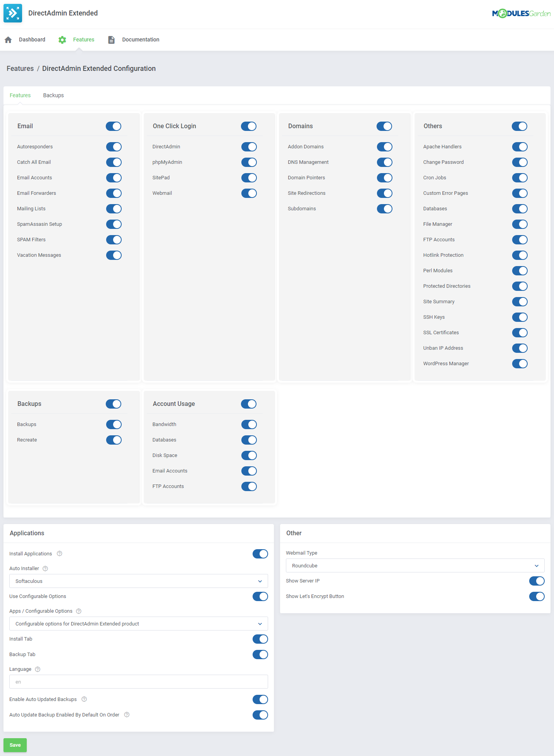This screenshot has width=554, height=756.
Task: Open the Webmail Type Roundcube dropdown
Action: pos(415,565)
